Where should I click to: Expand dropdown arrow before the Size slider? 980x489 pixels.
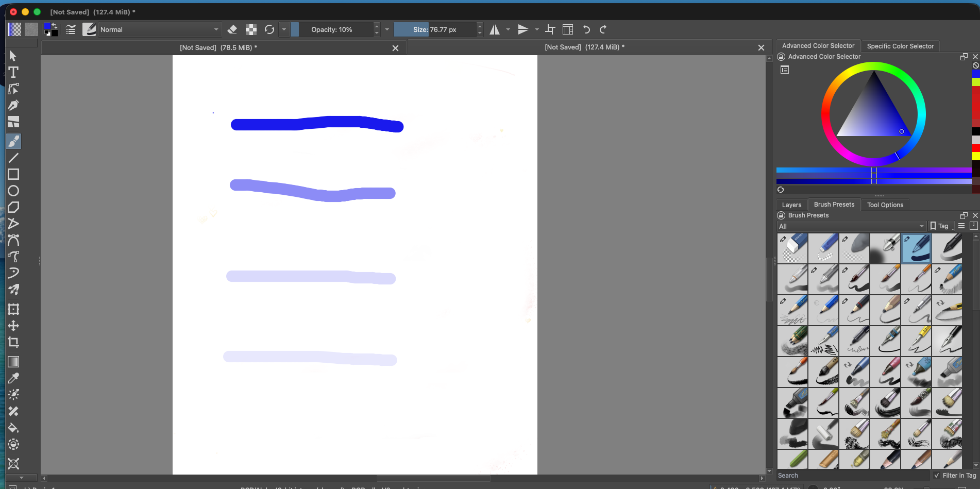point(387,29)
